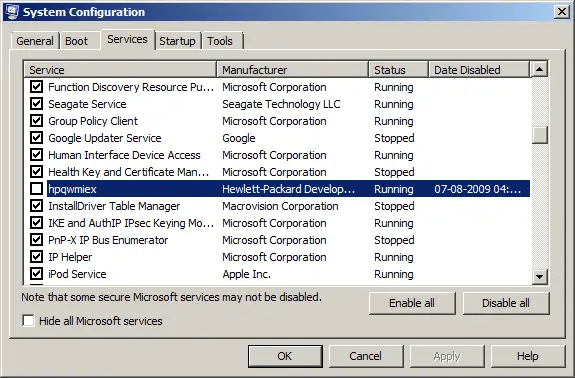Tick Hide all Microsoft services

coord(28,321)
